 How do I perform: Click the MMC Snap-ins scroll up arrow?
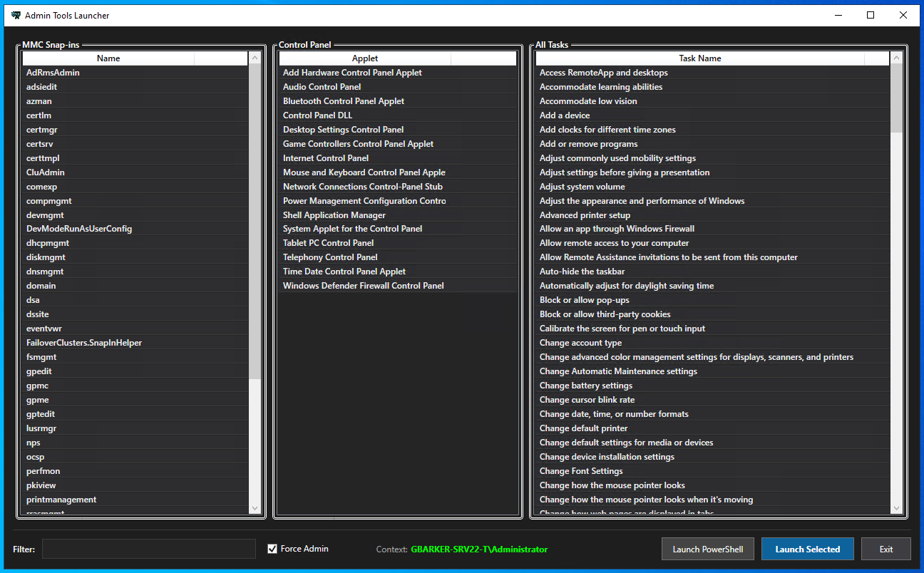pos(255,58)
